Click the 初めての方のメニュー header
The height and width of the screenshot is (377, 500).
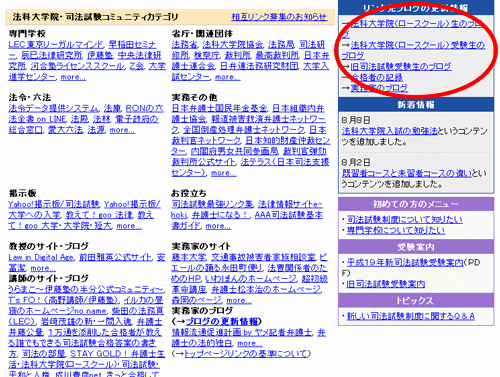pos(416,204)
